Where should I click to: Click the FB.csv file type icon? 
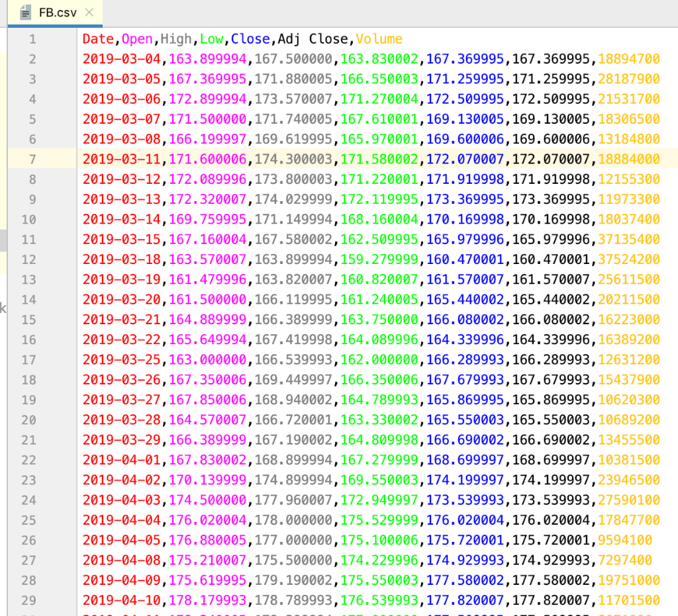pos(26,13)
